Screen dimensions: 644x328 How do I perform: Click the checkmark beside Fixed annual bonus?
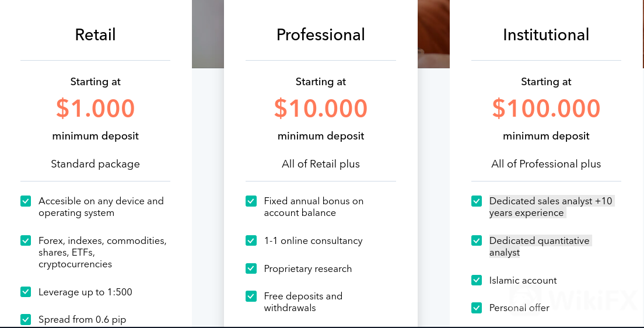click(x=251, y=201)
